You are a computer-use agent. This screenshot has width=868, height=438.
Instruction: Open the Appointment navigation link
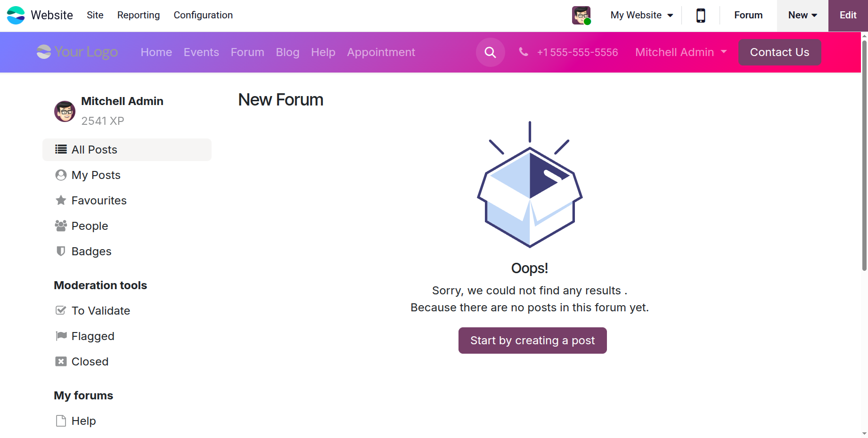[x=381, y=52]
